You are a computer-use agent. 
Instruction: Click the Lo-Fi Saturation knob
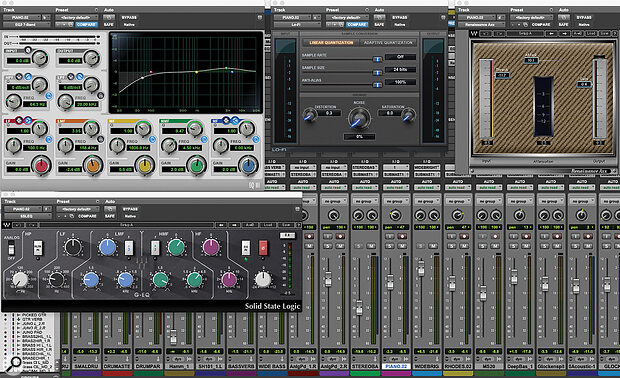408,115
